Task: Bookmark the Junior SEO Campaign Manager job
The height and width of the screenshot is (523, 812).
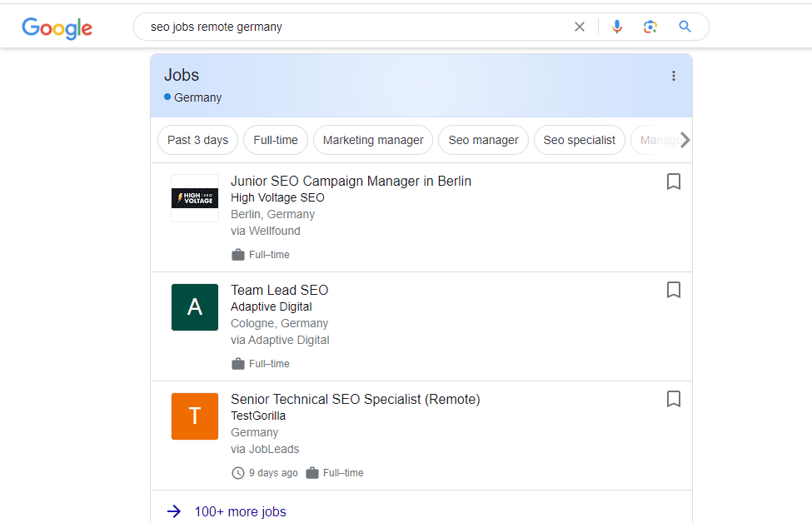Action: coord(674,182)
